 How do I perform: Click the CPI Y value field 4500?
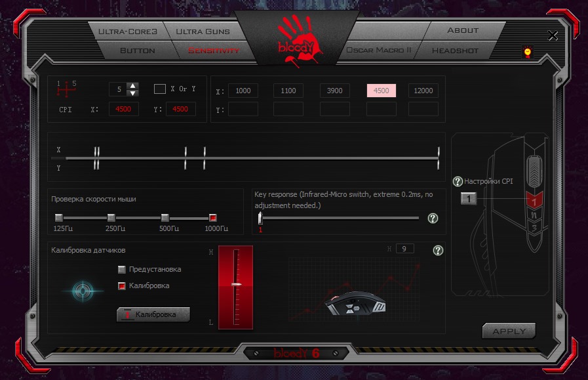pyautogui.click(x=181, y=109)
